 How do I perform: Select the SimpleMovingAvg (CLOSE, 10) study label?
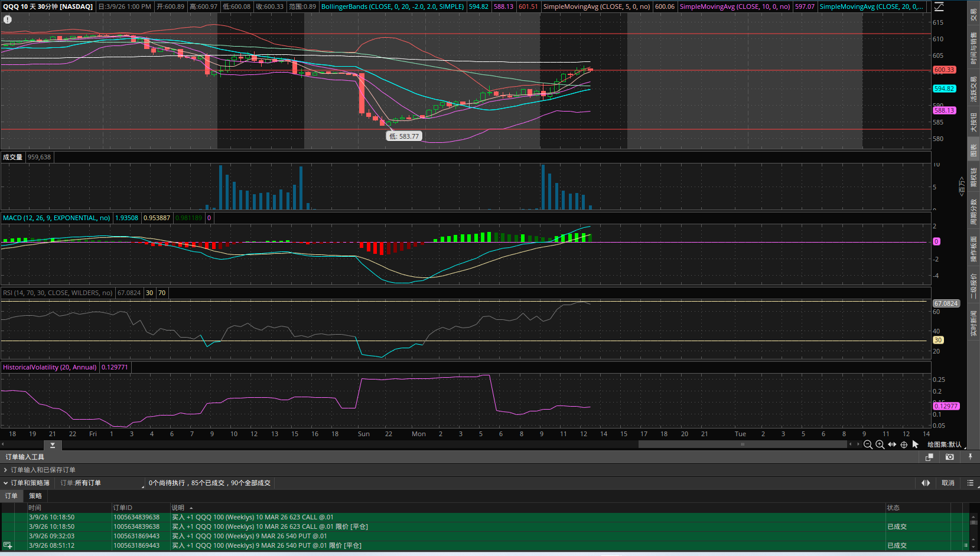735,6
